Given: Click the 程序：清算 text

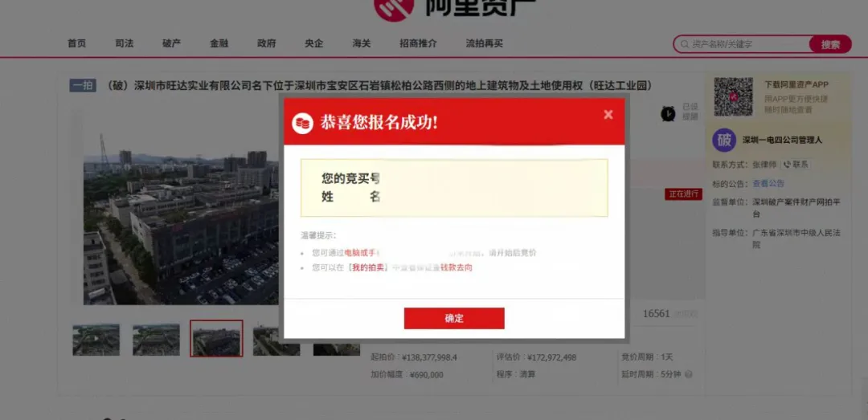Looking at the screenshot, I should [516, 374].
